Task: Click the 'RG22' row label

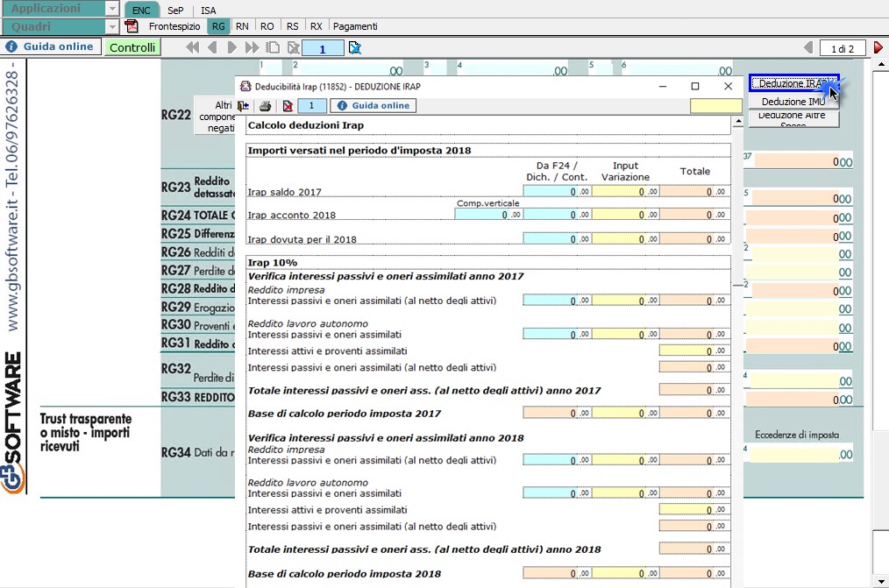Action: pos(176,115)
